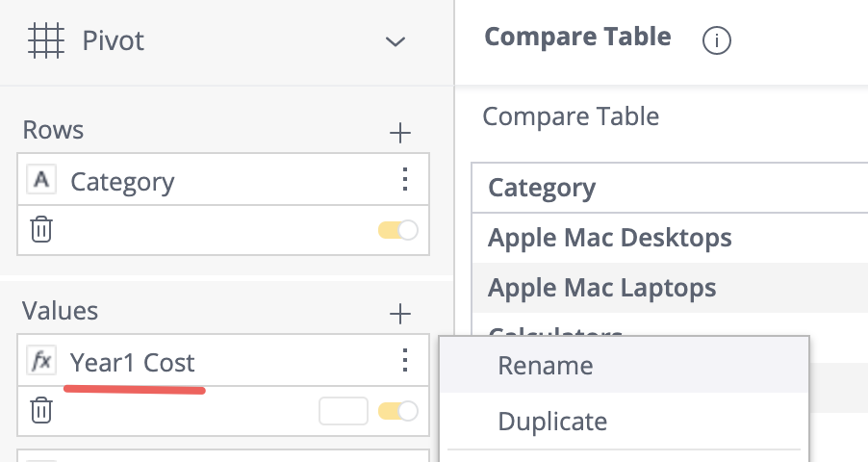Image resolution: width=868 pixels, height=462 pixels.
Task: Click the Year1 Cost field label
Action: (x=132, y=363)
